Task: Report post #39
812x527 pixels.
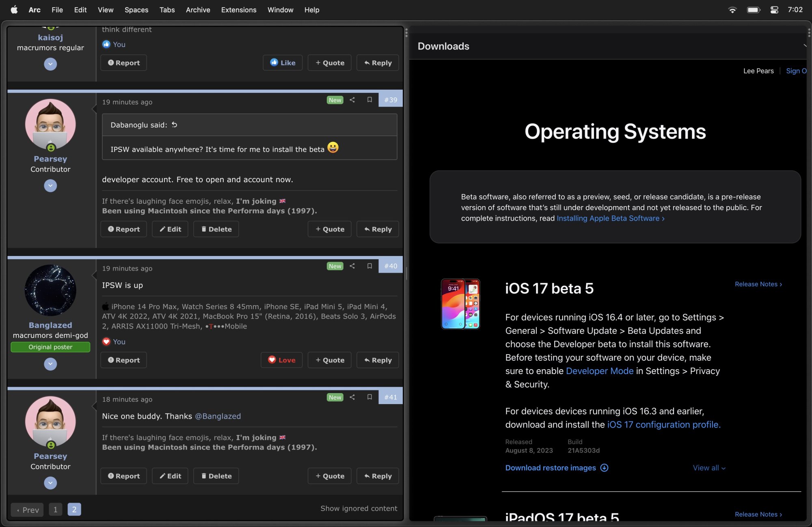Action: [123, 229]
